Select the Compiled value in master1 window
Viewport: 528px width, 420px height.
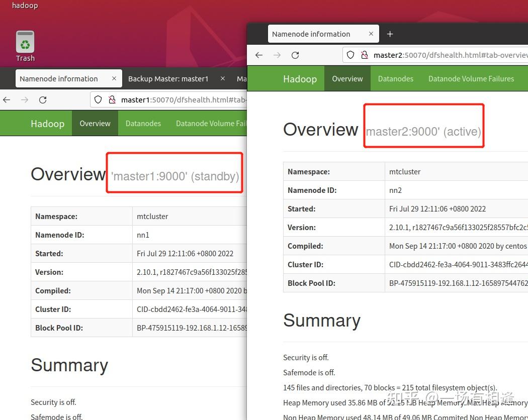[192, 291]
